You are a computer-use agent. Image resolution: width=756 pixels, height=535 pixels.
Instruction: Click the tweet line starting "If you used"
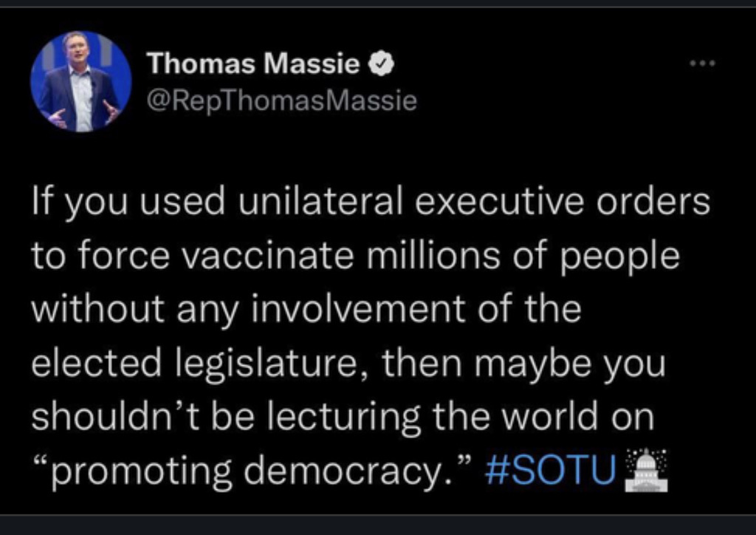[369, 202]
